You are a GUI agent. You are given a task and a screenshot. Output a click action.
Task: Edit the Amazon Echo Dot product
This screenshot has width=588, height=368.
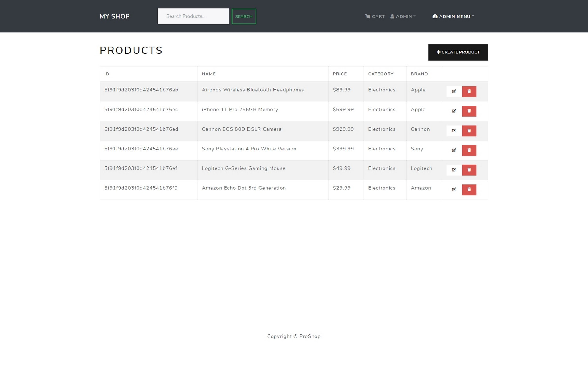(x=454, y=189)
